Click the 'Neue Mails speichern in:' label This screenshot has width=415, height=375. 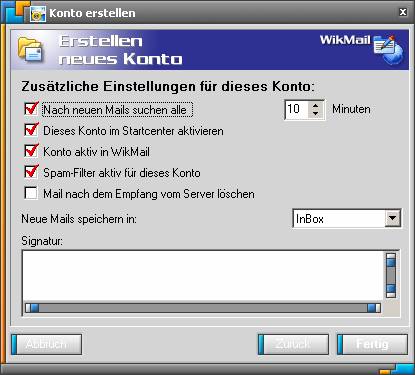pos(79,219)
